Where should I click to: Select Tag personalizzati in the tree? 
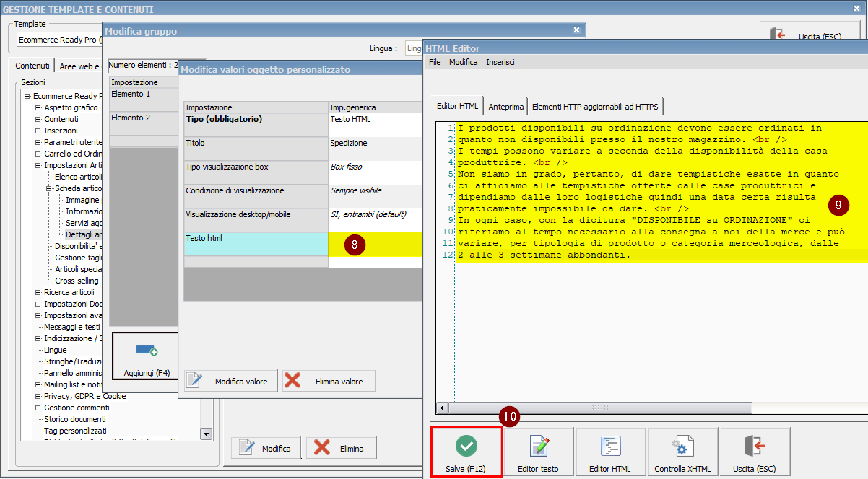(x=75, y=431)
